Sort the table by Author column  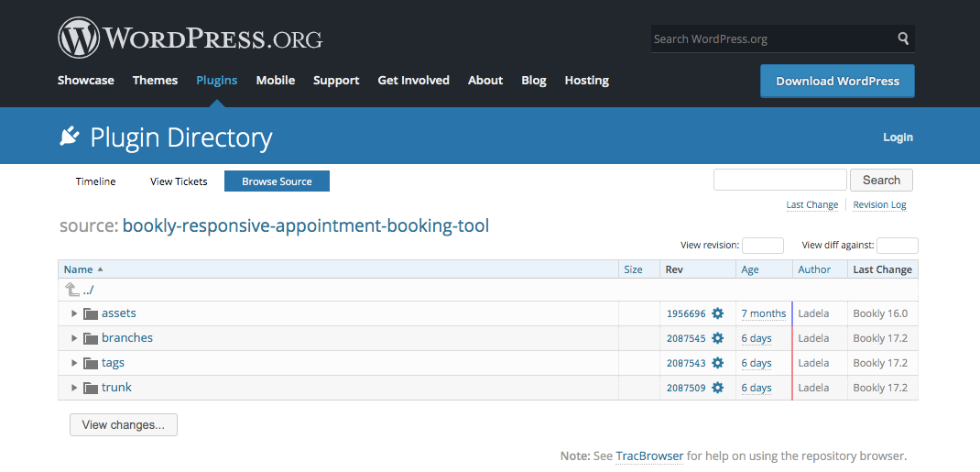click(x=814, y=269)
